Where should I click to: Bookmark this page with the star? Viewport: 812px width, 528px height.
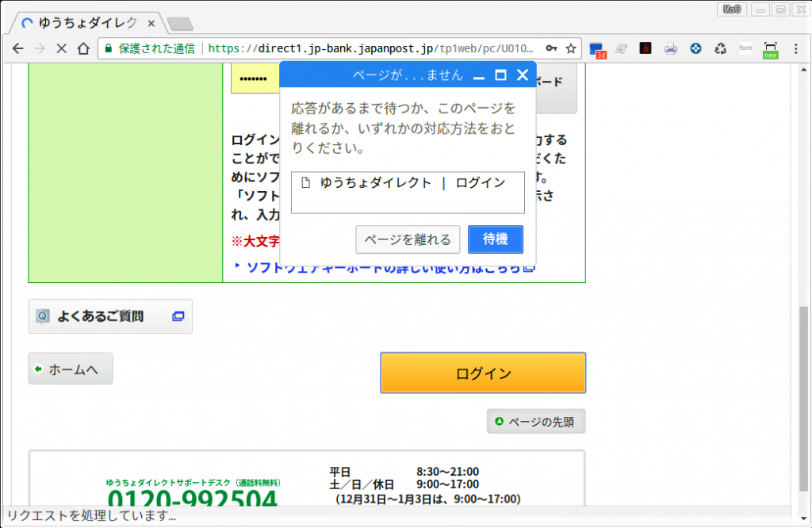coord(571,48)
